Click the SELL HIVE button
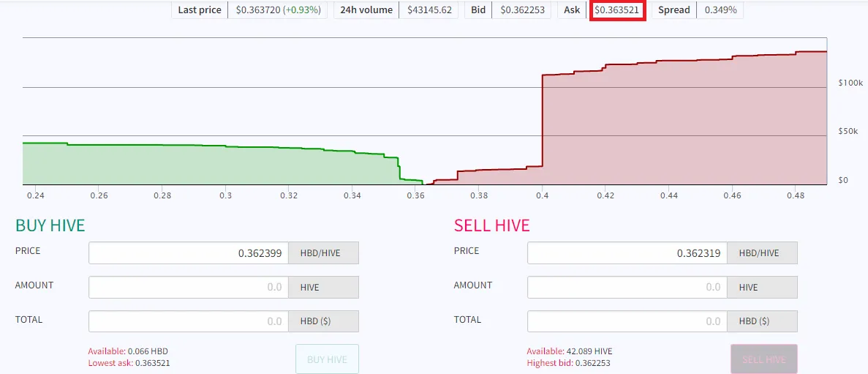 point(764,359)
